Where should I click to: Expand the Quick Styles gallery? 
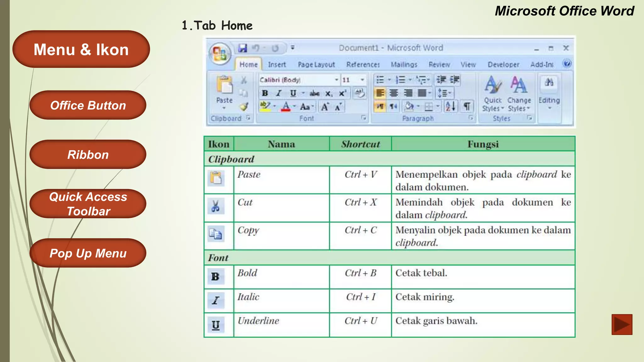493,94
